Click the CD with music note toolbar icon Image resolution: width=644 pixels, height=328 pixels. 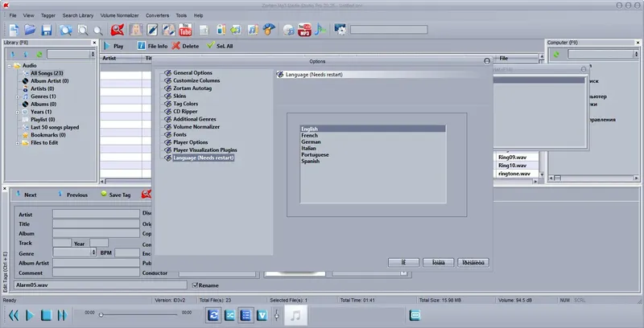(x=289, y=30)
